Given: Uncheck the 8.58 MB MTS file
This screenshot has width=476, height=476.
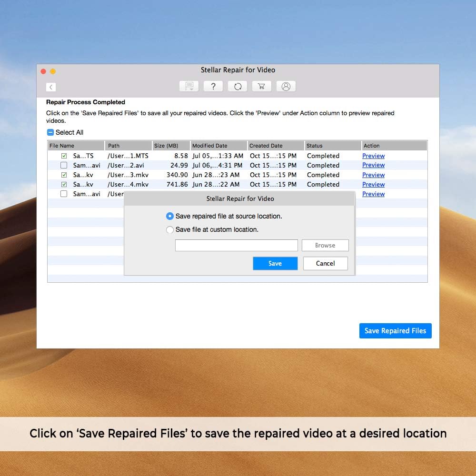Looking at the screenshot, I should 64,156.
